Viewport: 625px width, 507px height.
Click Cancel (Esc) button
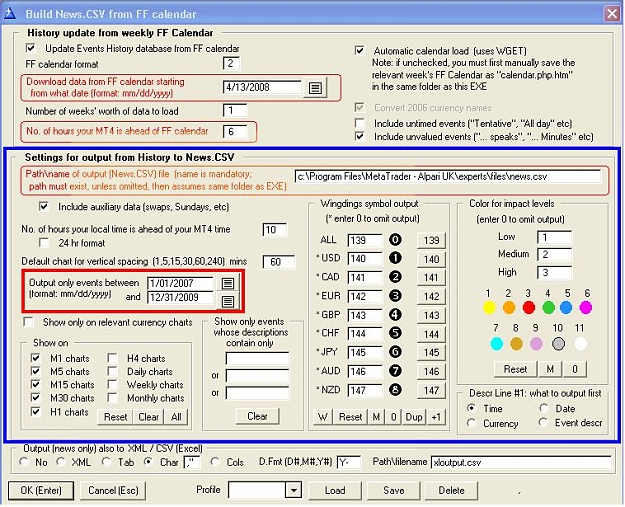[x=113, y=490]
